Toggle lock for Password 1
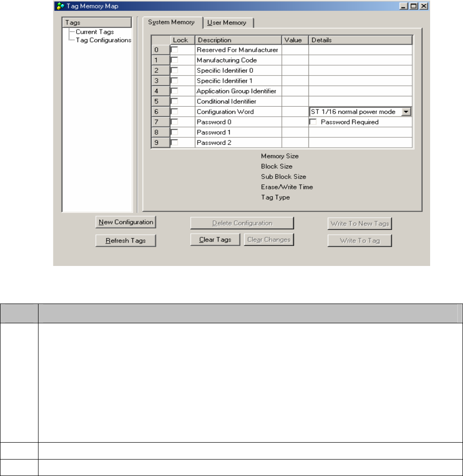This screenshot has height=476, width=463. coord(175,133)
